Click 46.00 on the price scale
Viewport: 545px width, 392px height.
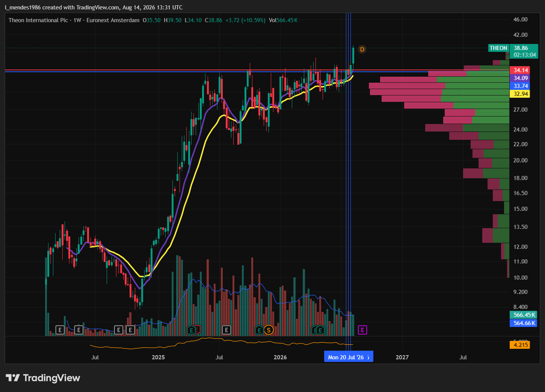520,20
